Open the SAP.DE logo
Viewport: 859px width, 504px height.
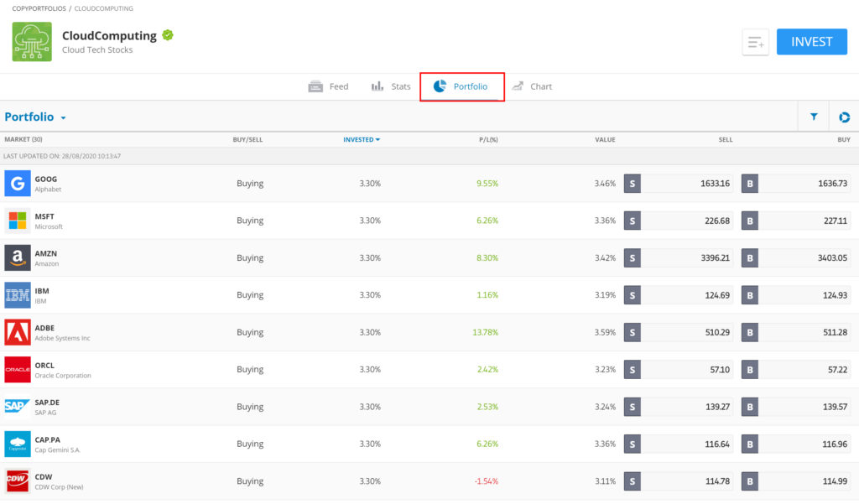(x=18, y=407)
